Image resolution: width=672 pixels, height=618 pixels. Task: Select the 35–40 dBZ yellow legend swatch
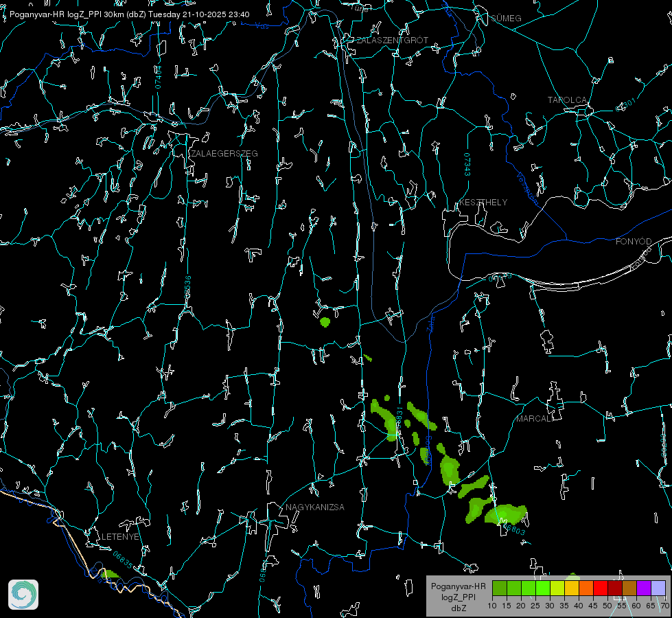pyautogui.click(x=572, y=588)
